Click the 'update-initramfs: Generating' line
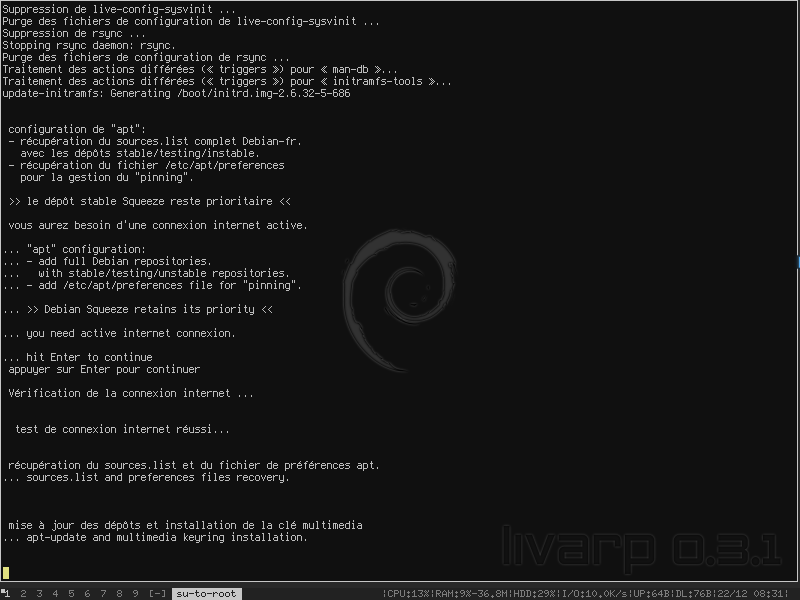Viewport: 800px width, 600px height. [177, 93]
